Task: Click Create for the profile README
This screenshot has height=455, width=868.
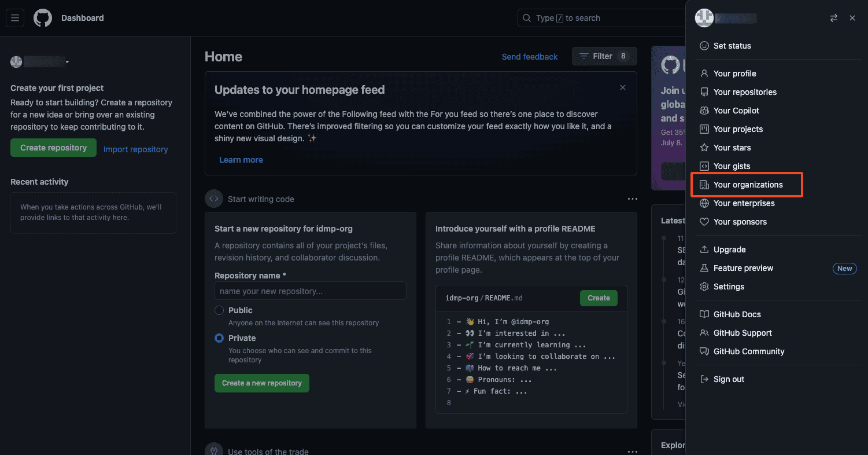Action: pyautogui.click(x=599, y=298)
